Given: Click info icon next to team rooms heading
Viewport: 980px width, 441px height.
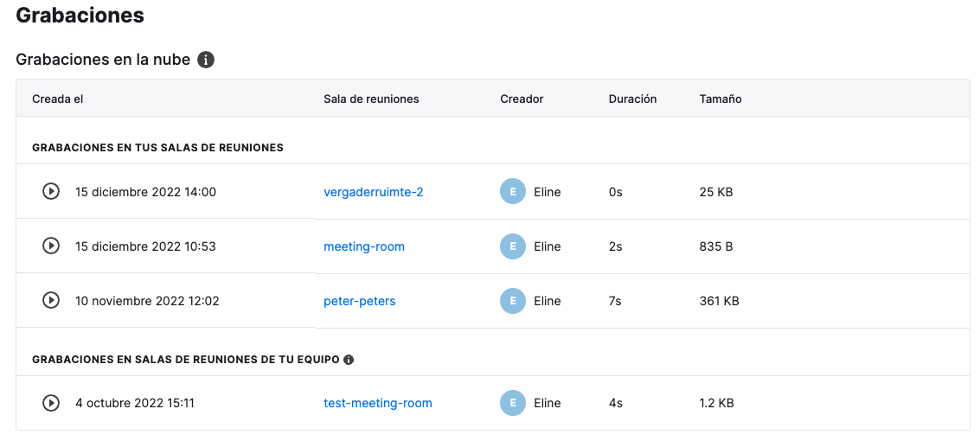Looking at the screenshot, I should click(x=349, y=360).
